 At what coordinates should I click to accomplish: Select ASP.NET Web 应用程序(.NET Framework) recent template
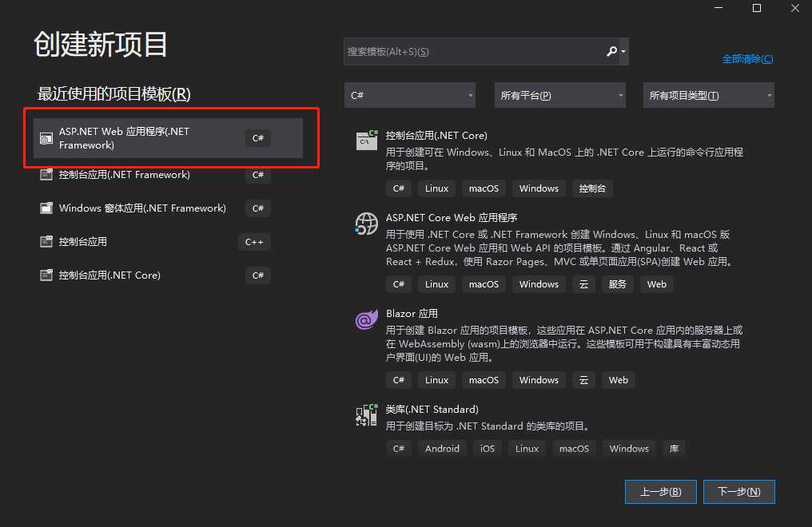pos(168,138)
